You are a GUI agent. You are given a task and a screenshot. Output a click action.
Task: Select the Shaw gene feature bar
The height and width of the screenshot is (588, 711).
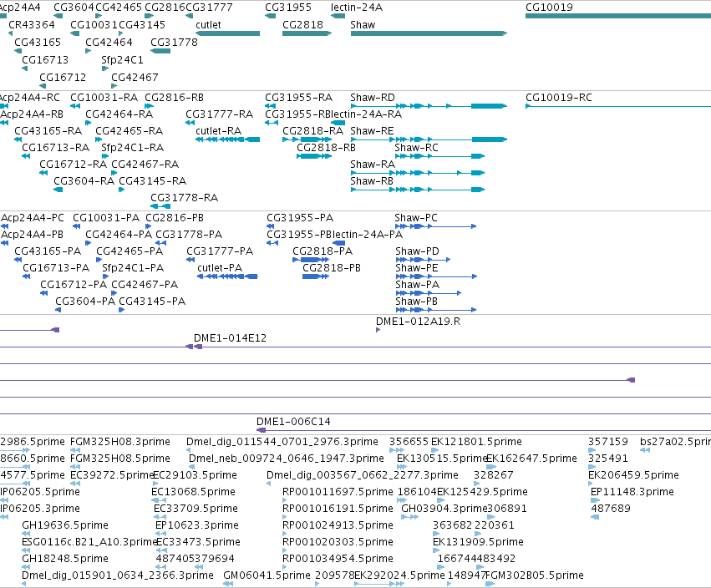pos(429,33)
